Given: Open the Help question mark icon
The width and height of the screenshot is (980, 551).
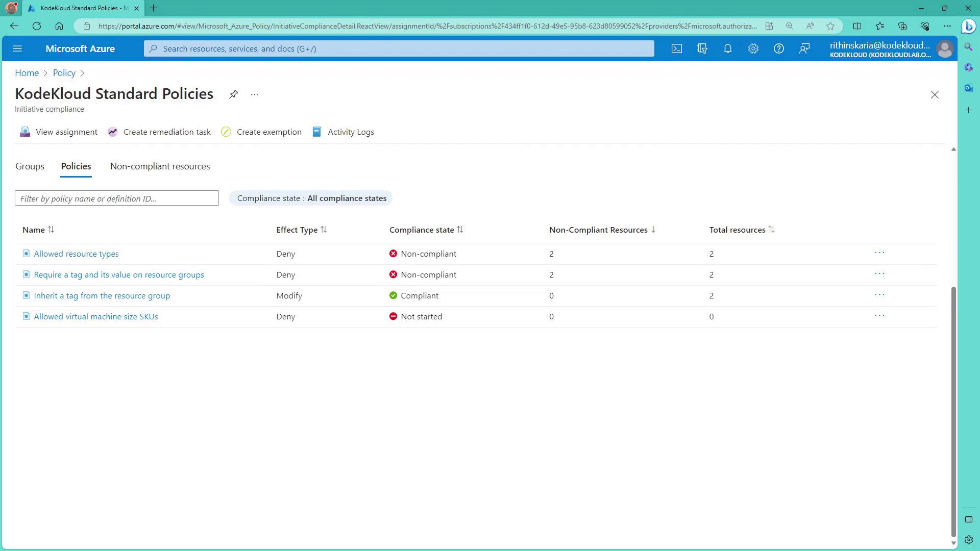Looking at the screenshot, I should [779, 48].
